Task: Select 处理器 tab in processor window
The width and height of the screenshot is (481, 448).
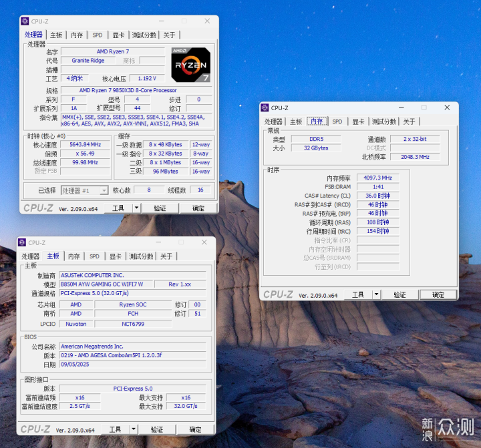Action: (x=33, y=35)
